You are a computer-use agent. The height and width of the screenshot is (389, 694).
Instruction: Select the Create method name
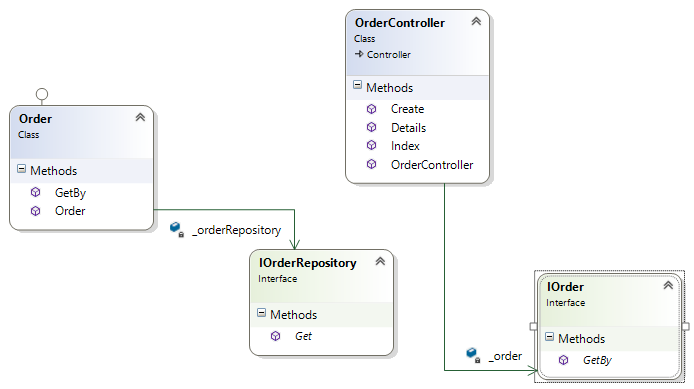(407, 109)
